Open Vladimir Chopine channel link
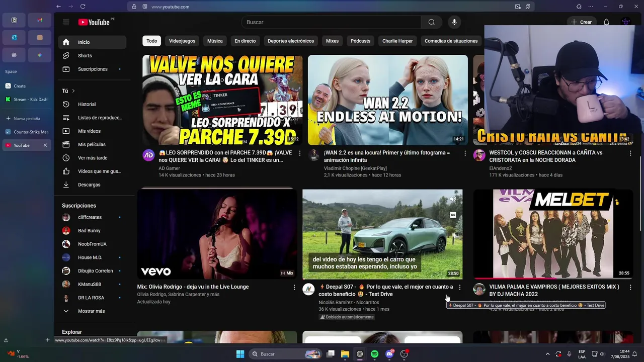 coord(355,168)
